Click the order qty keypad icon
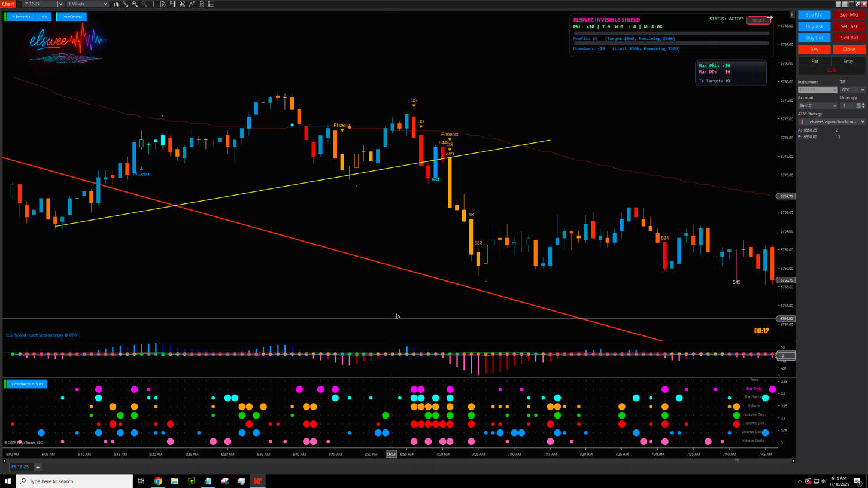This screenshot has height=488, width=868. (x=858, y=106)
